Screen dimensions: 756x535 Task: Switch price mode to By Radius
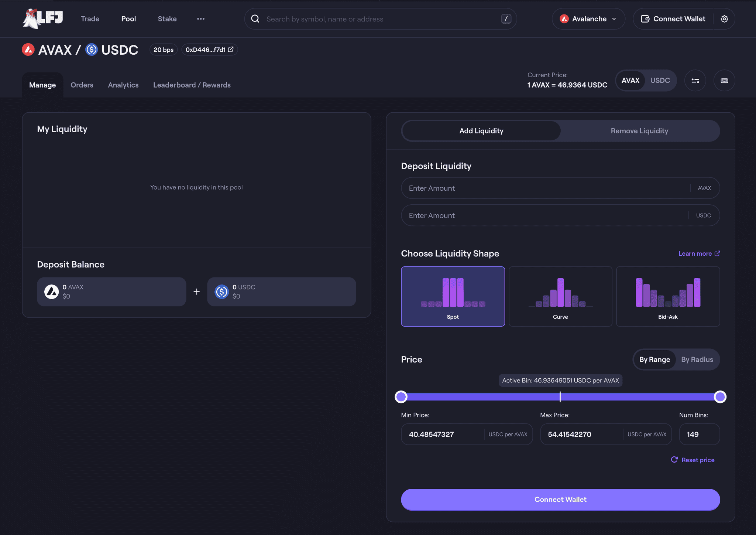pos(697,359)
